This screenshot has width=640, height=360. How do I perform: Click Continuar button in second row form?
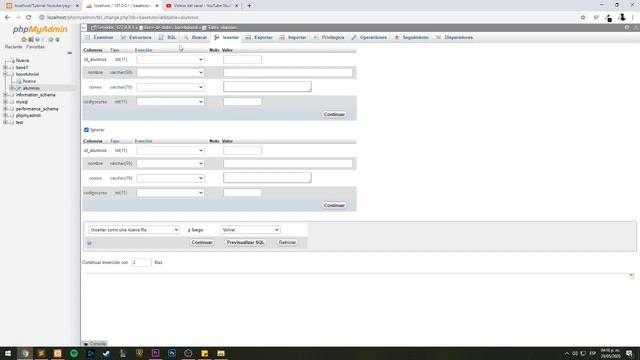[334, 205]
